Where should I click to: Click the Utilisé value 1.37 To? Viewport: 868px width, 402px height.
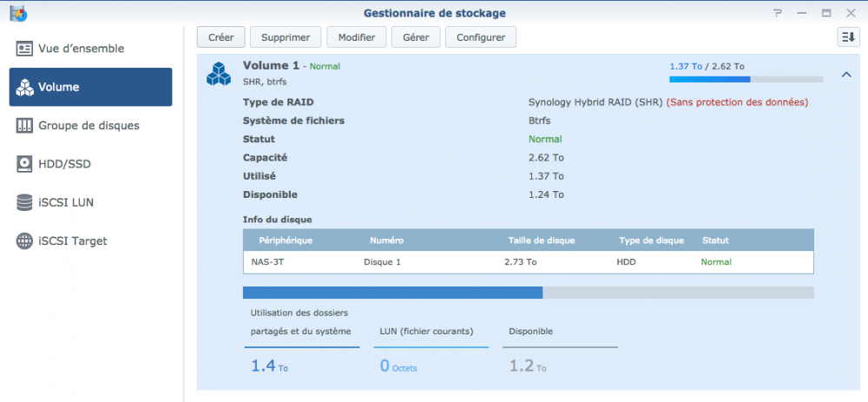pos(546,176)
